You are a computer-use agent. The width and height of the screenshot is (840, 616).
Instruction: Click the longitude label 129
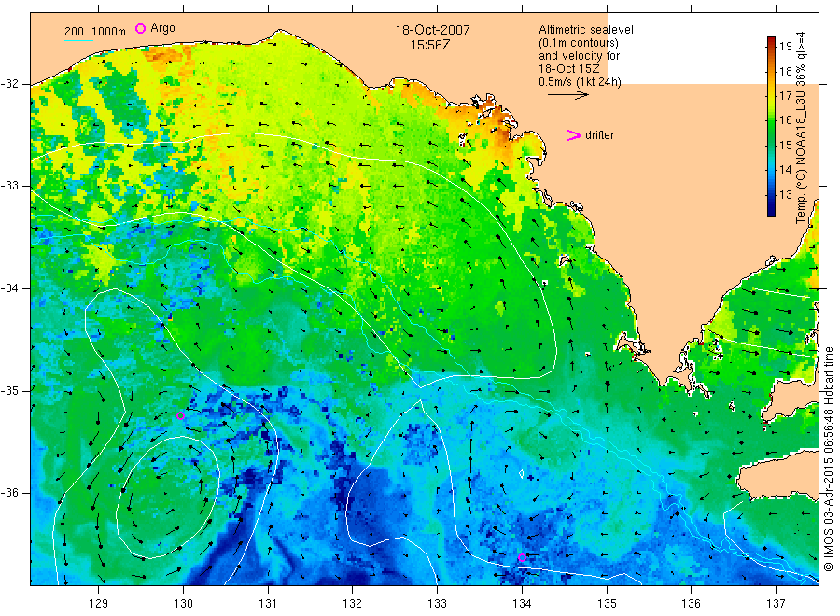pos(99,604)
